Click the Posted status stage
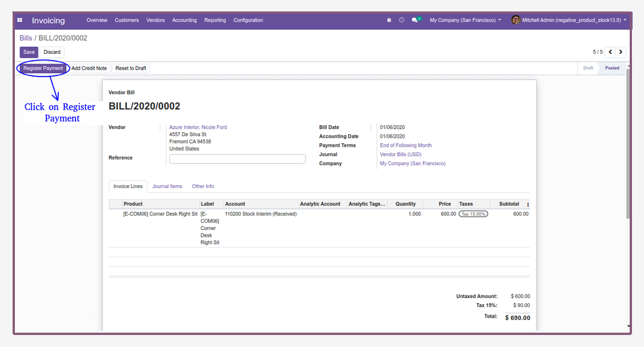The image size is (644, 347). coord(612,68)
